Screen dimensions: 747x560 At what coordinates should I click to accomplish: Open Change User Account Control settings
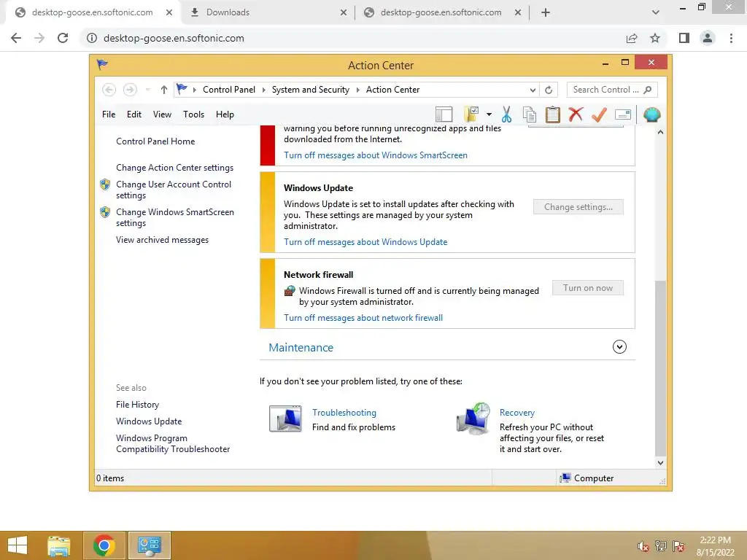tap(174, 190)
